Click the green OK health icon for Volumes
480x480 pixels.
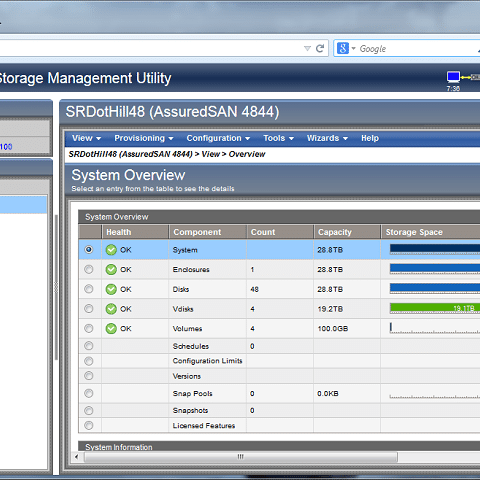pyautogui.click(x=111, y=329)
